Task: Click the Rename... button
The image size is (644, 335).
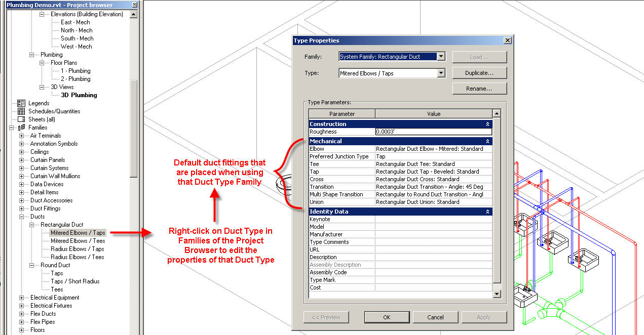Action: coord(479,89)
